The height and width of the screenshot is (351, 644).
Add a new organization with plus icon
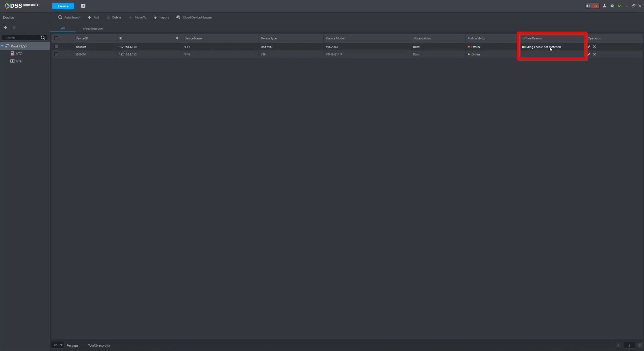coord(5,28)
